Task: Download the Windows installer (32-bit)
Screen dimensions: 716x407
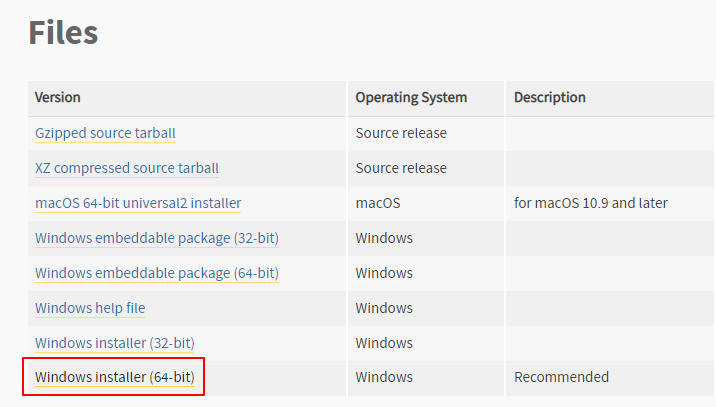Action: click(x=115, y=343)
